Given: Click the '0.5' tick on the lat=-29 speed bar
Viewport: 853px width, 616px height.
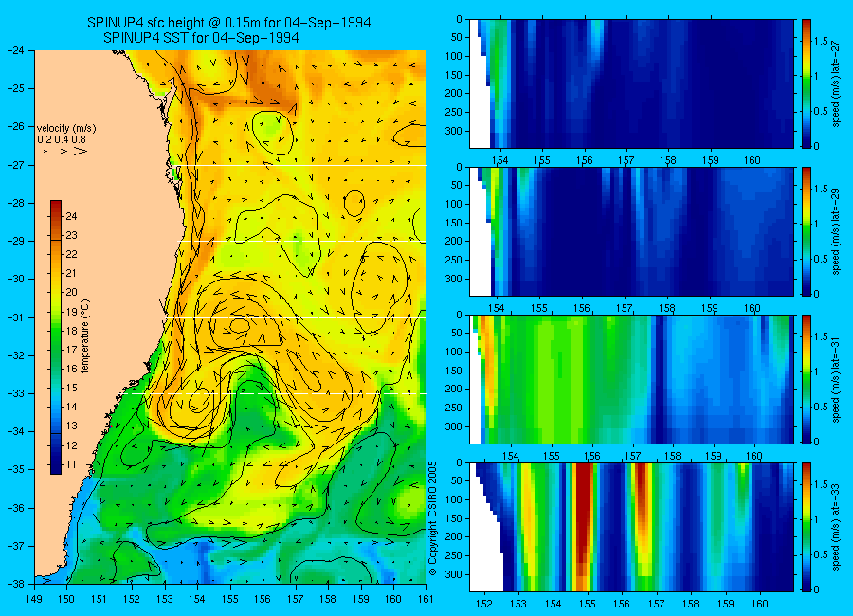Looking at the screenshot, I should 822,259.
